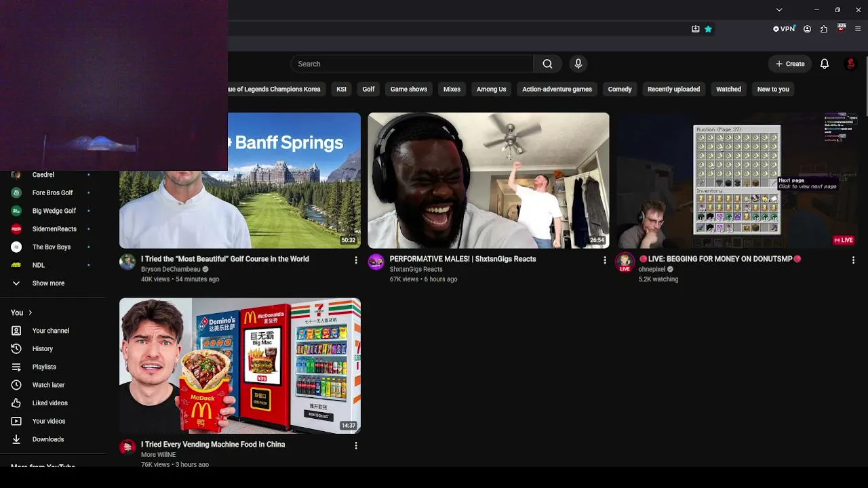Viewport: 868px width, 488px height.
Task: Click the bookmark star in the address bar
Action: [708, 29]
